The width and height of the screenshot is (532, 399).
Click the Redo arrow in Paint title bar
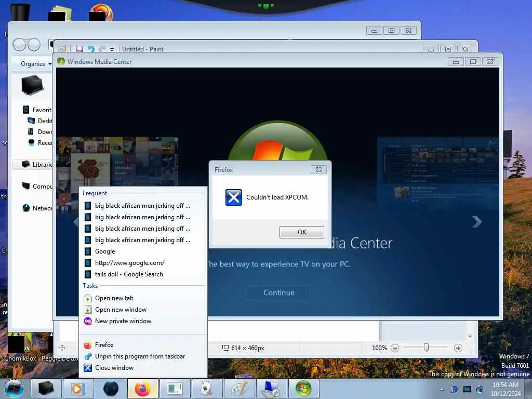tap(102, 49)
